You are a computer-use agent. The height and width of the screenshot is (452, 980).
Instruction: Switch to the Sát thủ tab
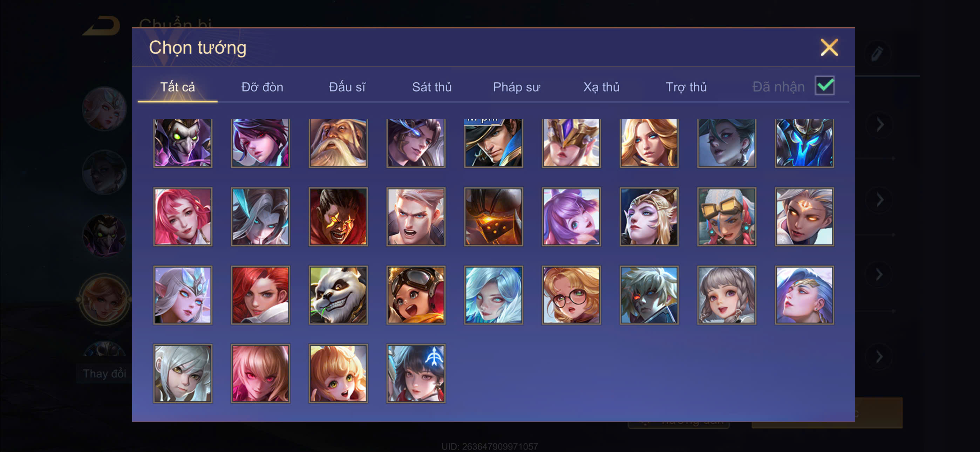point(432,87)
